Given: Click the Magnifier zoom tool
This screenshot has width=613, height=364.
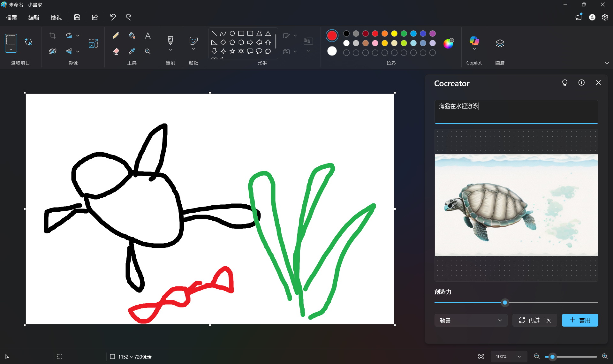Looking at the screenshot, I should tap(148, 51).
